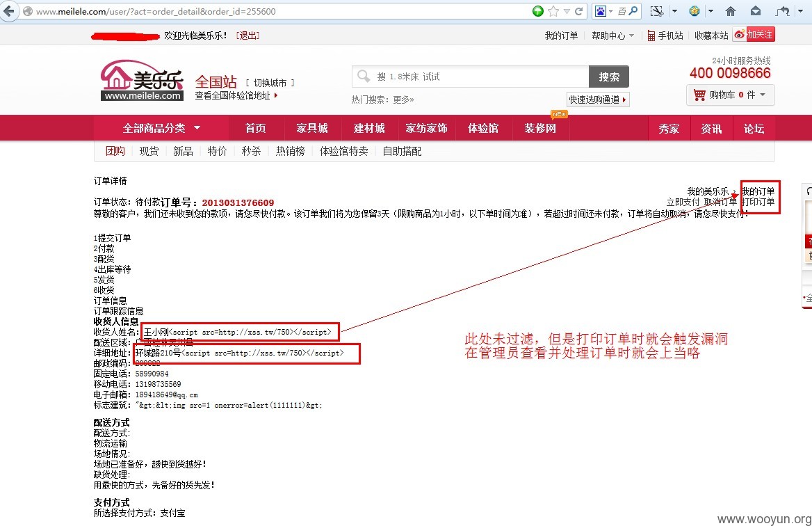The image size is (812, 526).
Task: Click 收藏本站 link
Action: [x=711, y=35]
